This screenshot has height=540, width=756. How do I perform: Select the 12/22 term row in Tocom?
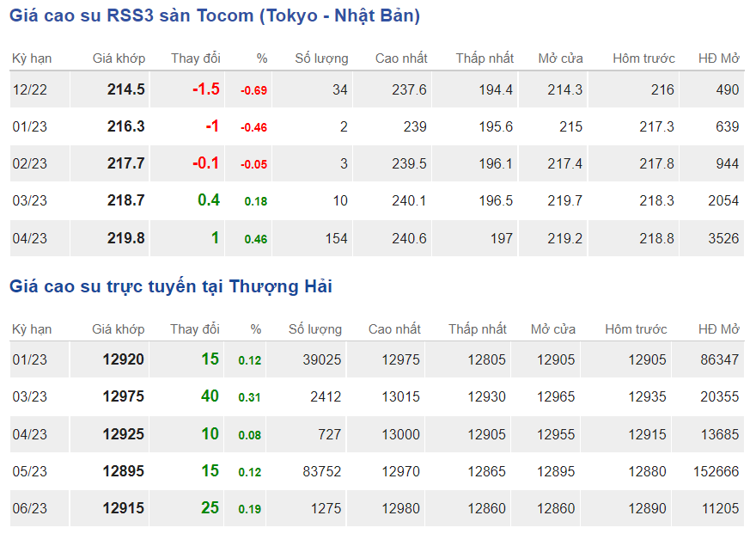[30, 89]
